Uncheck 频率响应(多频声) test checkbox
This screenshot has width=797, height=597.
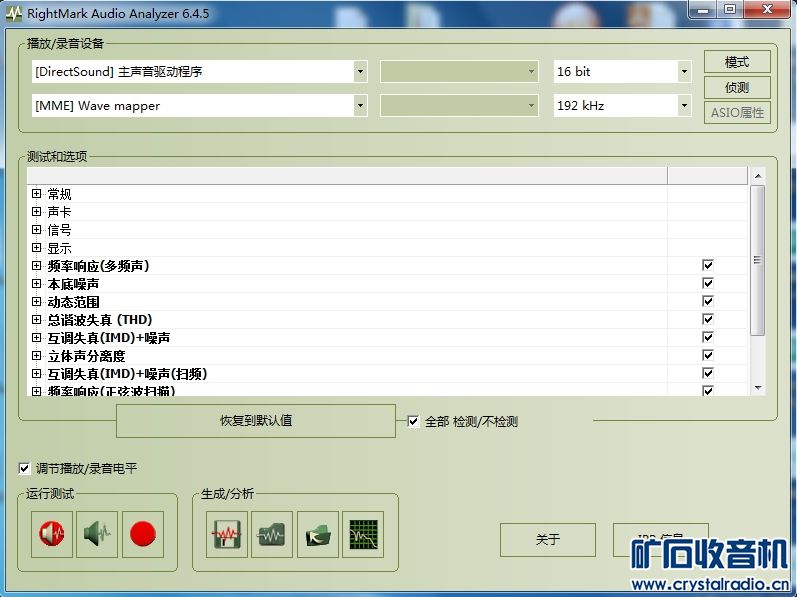click(x=708, y=265)
